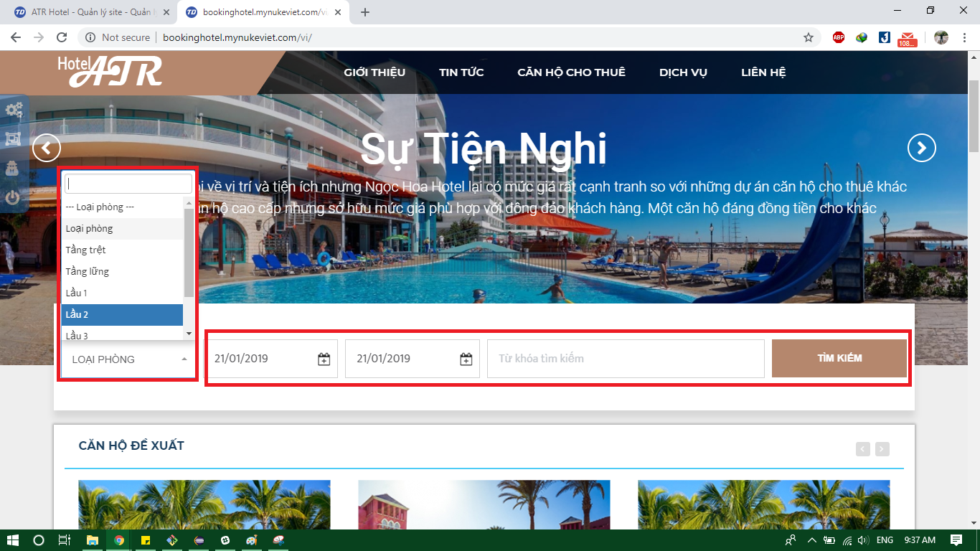The image size is (980, 551).
Task: Collapse the LOẠI PHÒNG combo box
Action: [128, 359]
